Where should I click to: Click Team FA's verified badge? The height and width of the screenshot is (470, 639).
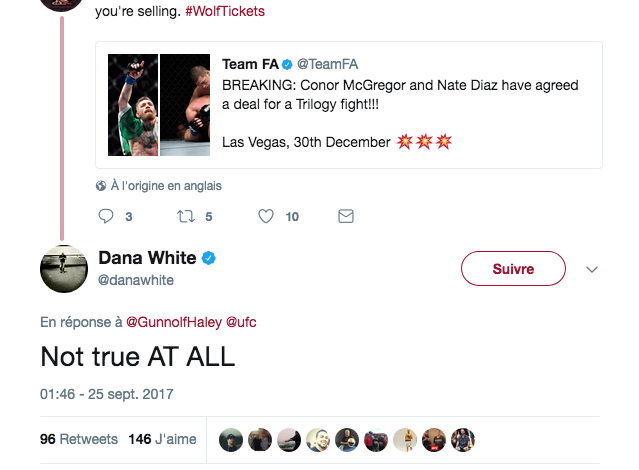(287, 64)
